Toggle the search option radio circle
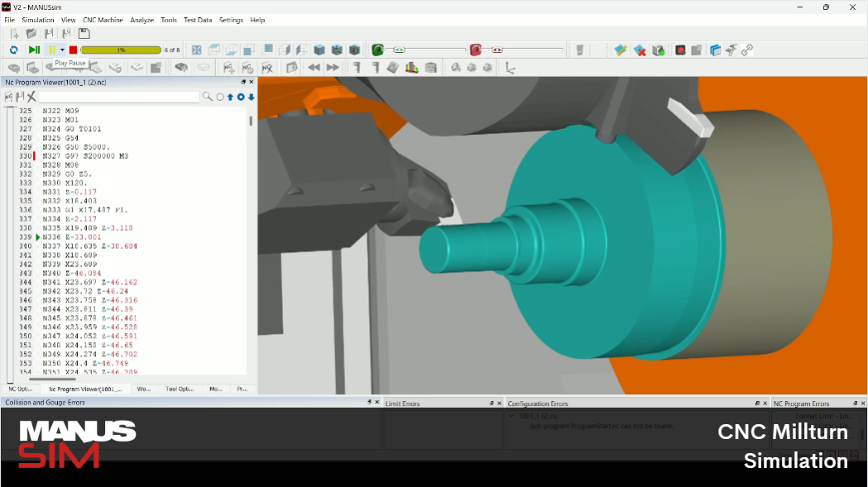Viewport: 868px width, 487px height. point(220,97)
